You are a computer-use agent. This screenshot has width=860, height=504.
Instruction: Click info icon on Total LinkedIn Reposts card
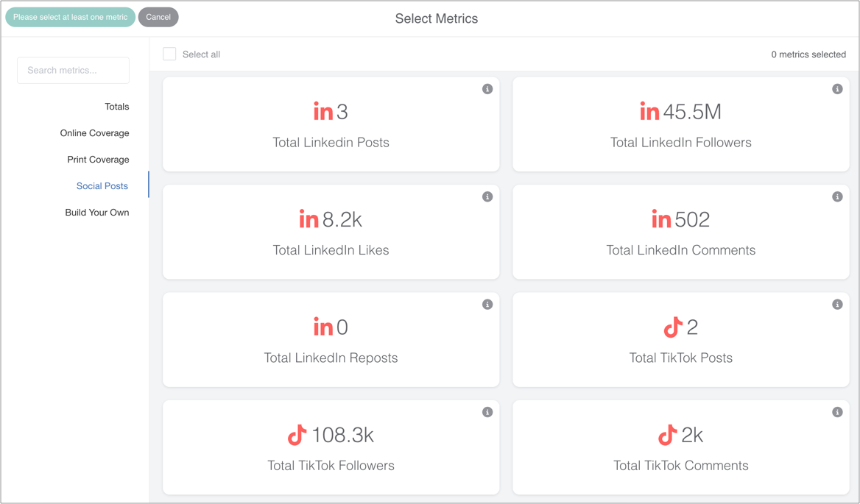487,305
